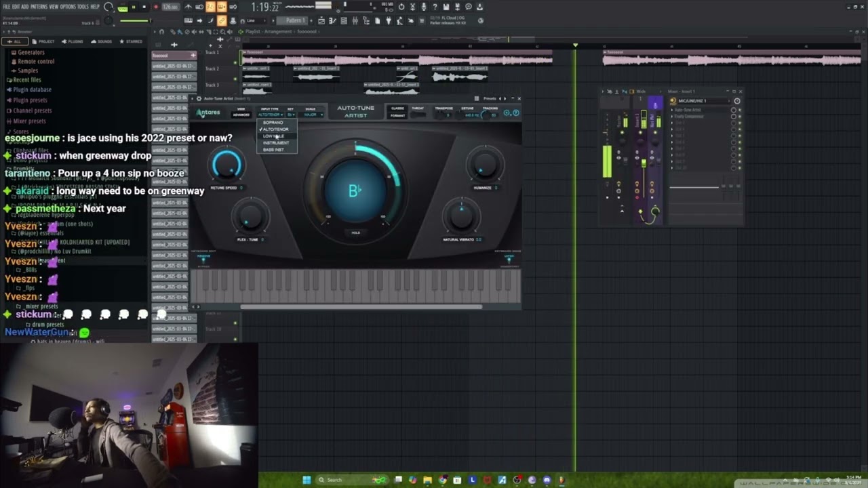This screenshot has height=488, width=868.
Task: Open the OPTIONS menu
Action: pos(68,7)
